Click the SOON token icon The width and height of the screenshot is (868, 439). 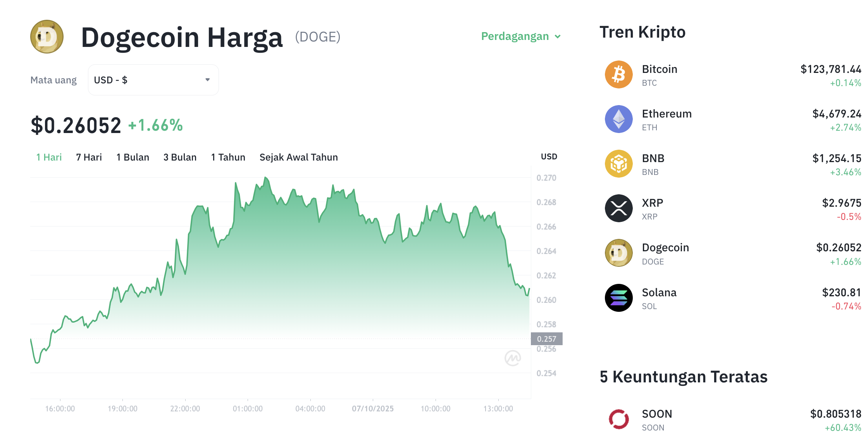[618, 419]
